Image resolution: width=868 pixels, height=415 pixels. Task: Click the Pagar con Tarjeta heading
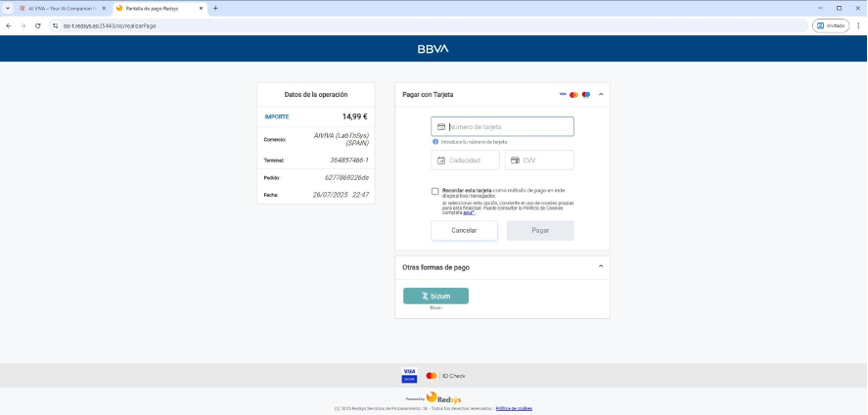pos(428,95)
